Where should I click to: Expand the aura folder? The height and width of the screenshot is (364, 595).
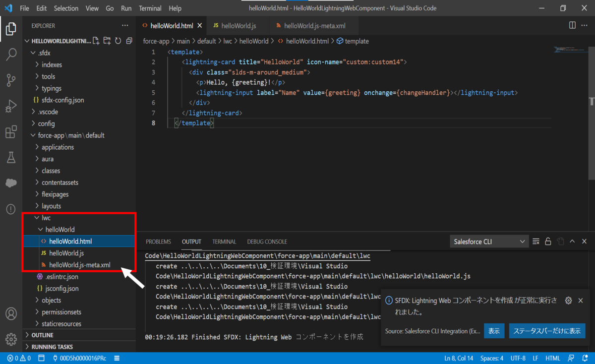click(x=48, y=159)
